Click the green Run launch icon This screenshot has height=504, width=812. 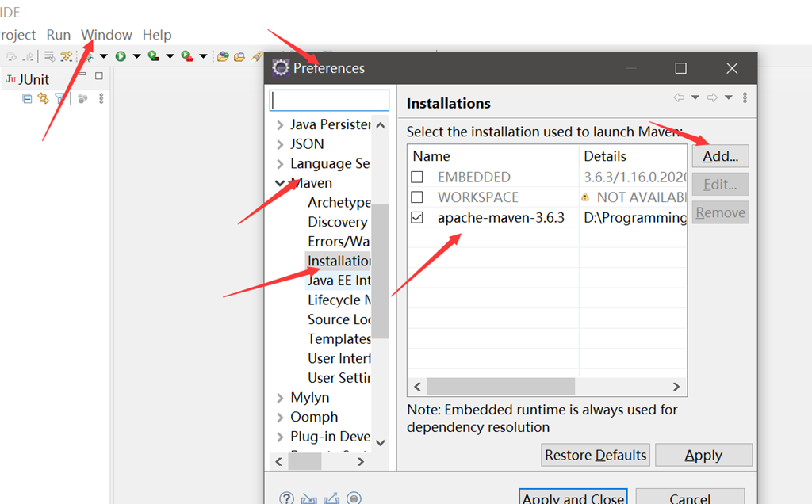click(x=121, y=56)
